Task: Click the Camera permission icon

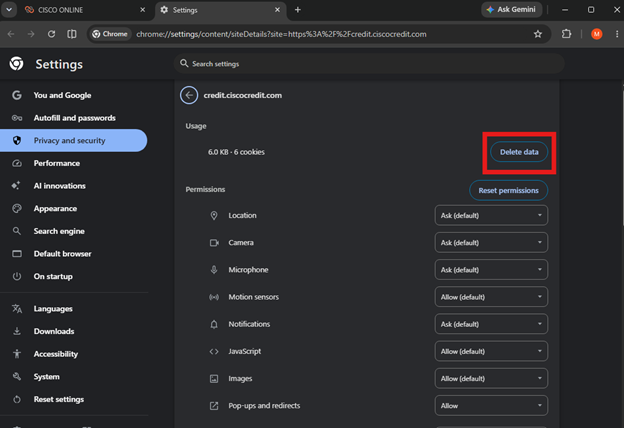Action: 214,243
